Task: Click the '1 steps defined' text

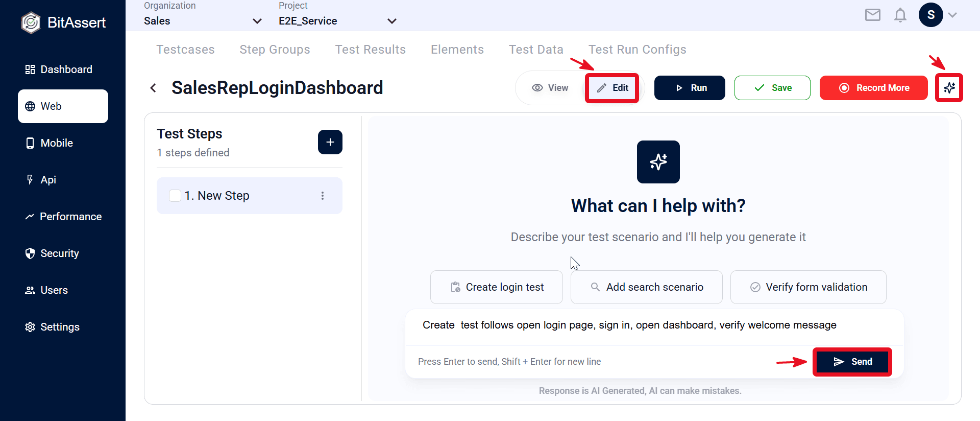Action: tap(193, 153)
